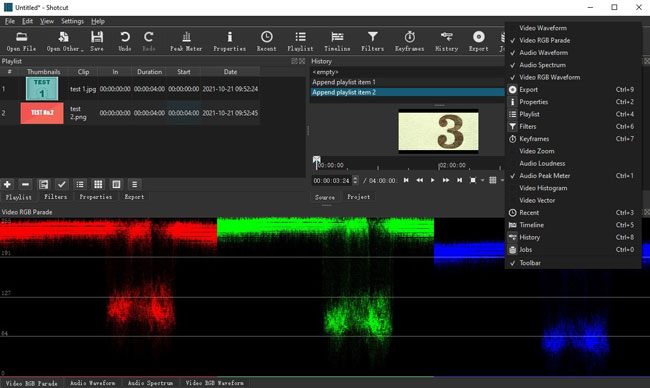Open the Edit menu
650x388 pixels.
click(27, 21)
